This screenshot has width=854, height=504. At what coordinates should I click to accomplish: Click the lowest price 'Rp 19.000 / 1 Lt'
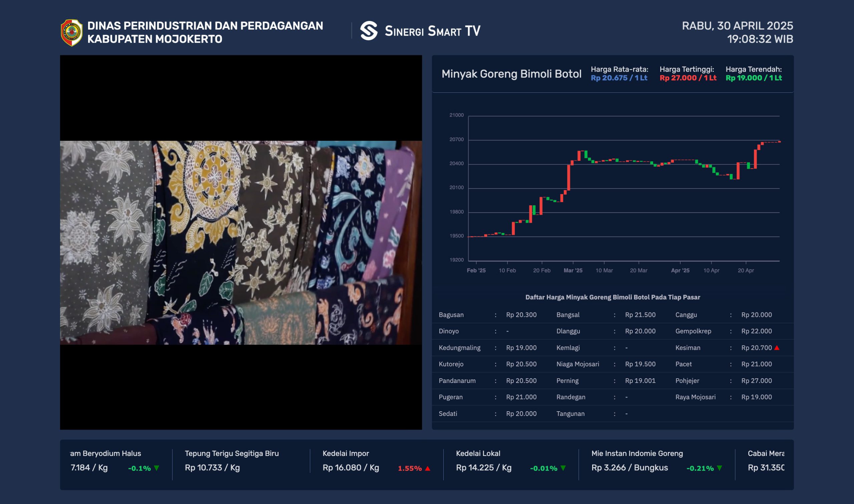click(754, 78)
